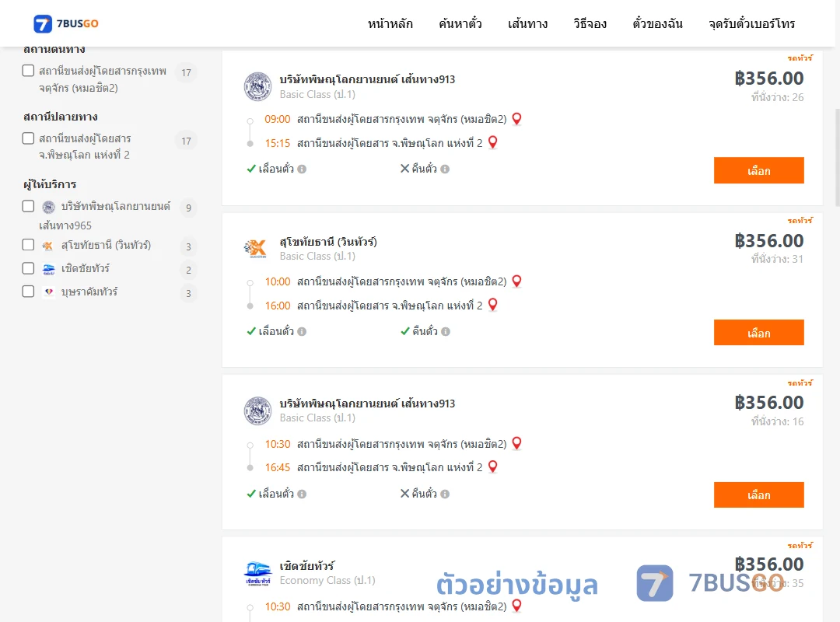Click the title บริษัทพิษณุโลกยานยนต์ เส้นทาง913 on the 09:00 trip

coord(367,79)
